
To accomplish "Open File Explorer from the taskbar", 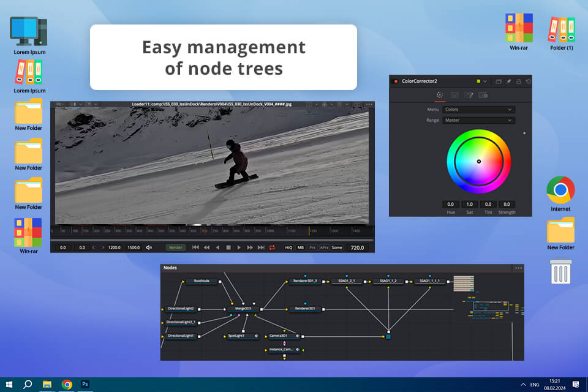I will pos(47,385).
